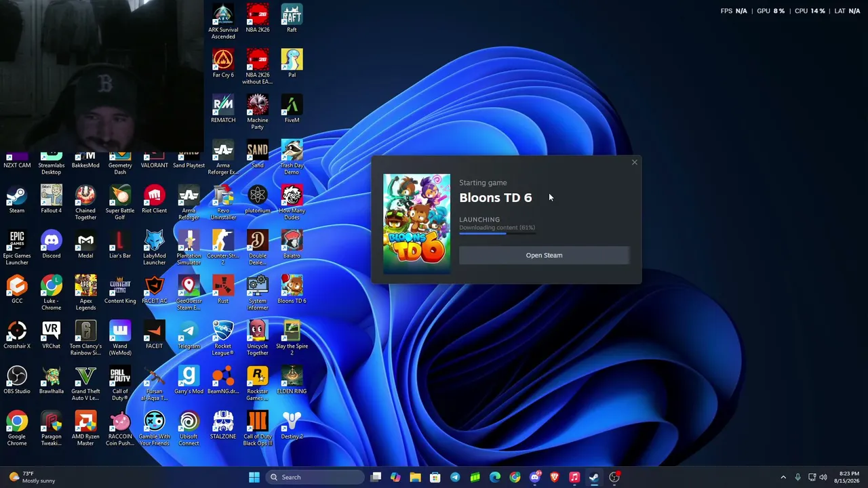Select the Crosshair X desktop icon

tap(17, 336)
